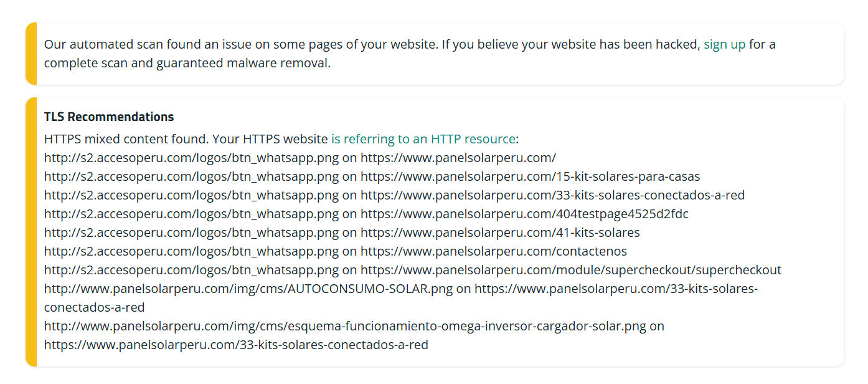The image size is (868, 384).
Task: Click the first btn_whatsapp.png resource URL
Action: 192,157
